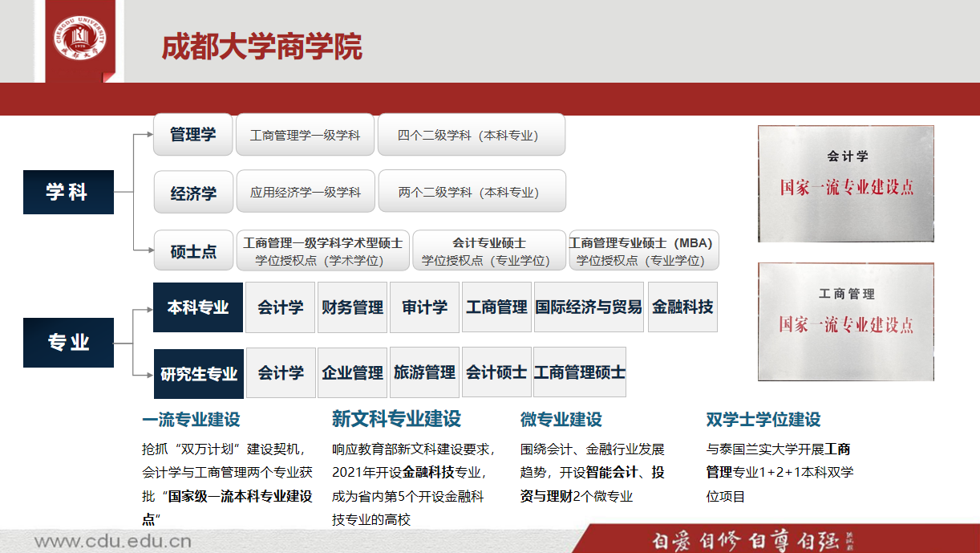Click the 管理学 discipline box
The width and height of the screenshot is (980, 553).
coord(193,135)
